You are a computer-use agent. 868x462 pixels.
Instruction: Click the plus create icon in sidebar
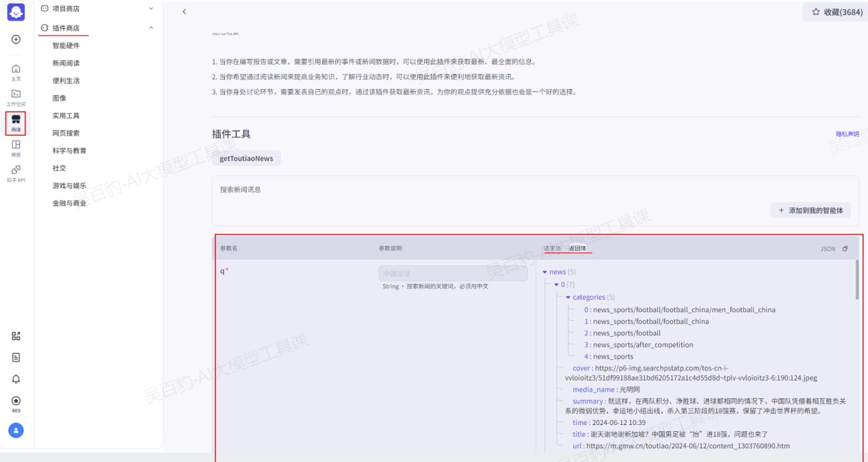point(16,40)
